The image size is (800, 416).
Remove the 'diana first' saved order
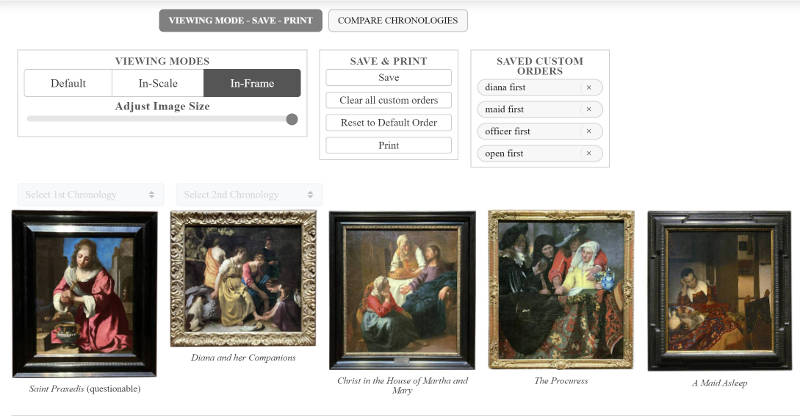click(589, 87)
